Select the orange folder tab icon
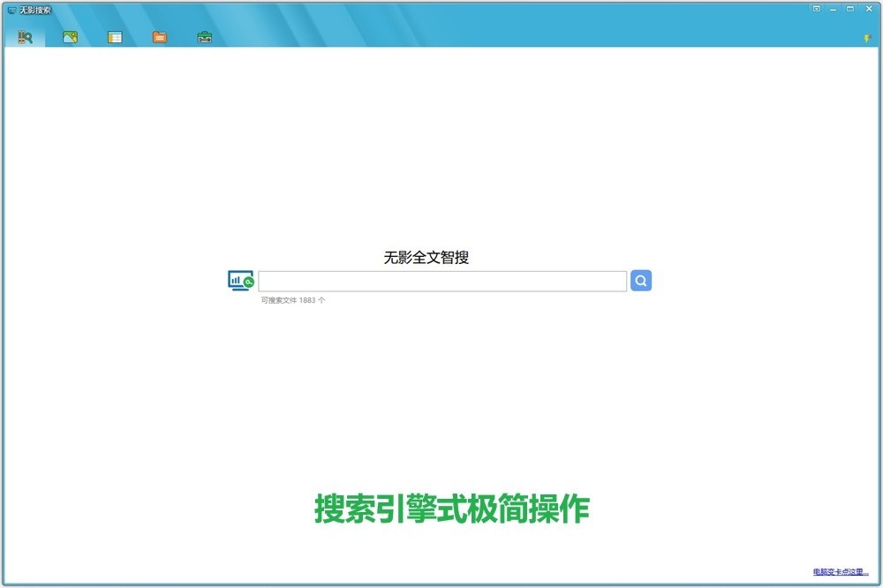Screen dimensions: 883x588 tap(159, 37)
